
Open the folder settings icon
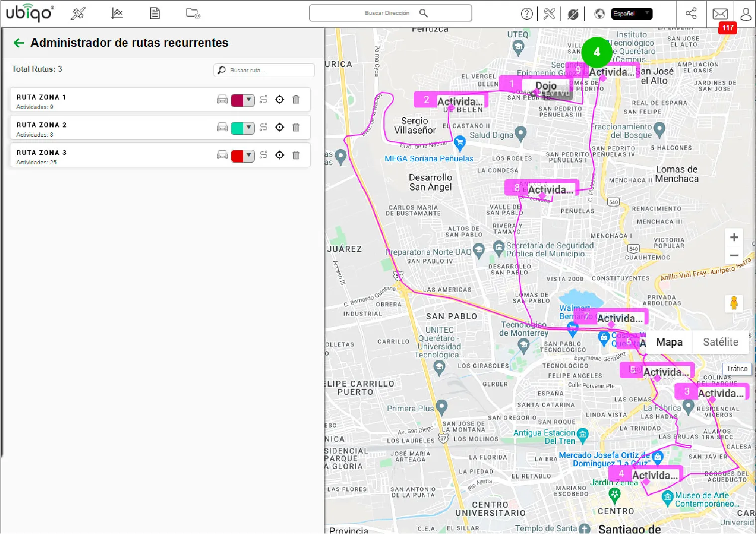point(193,13)
